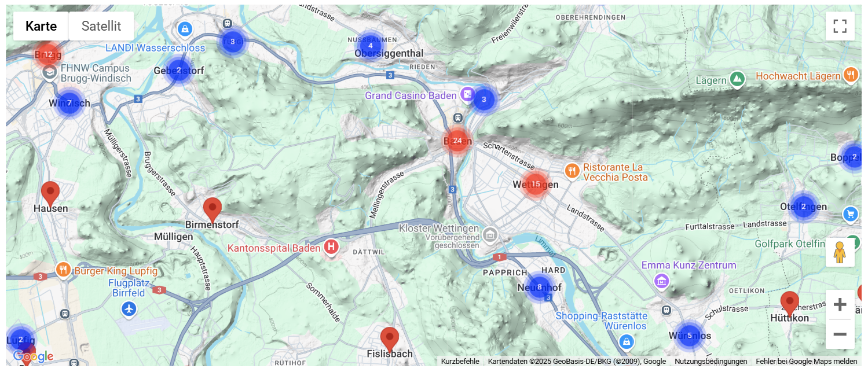868x372 pixels.
Task: Open the cluster of 3 beside Grand Casino Baden
Action: pyautogui.click(x=484, y=100)
